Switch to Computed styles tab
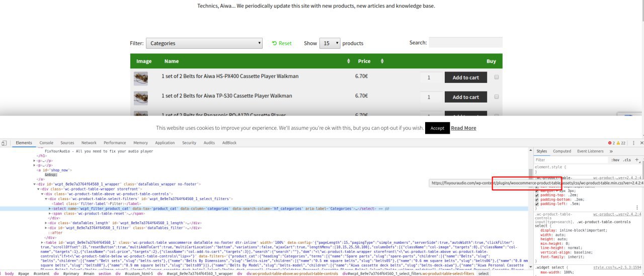Viewport: 644px width, 276px height. (562, 151)
